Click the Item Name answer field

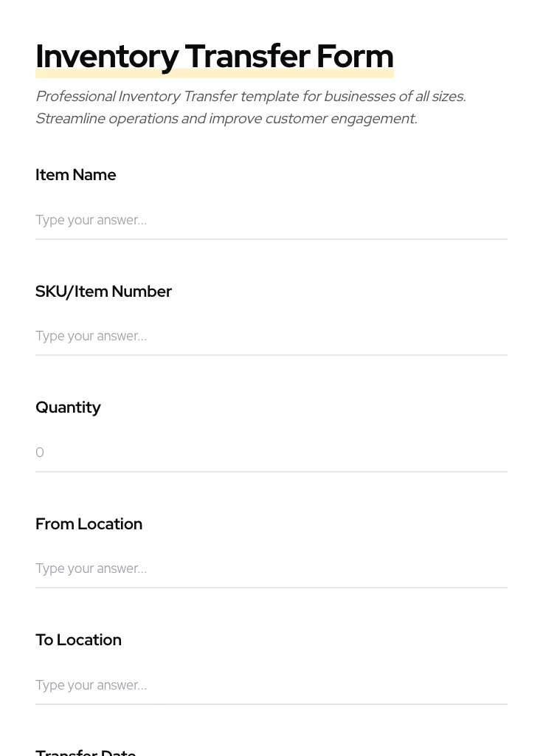pyautogui.click(x=271, y=220)
